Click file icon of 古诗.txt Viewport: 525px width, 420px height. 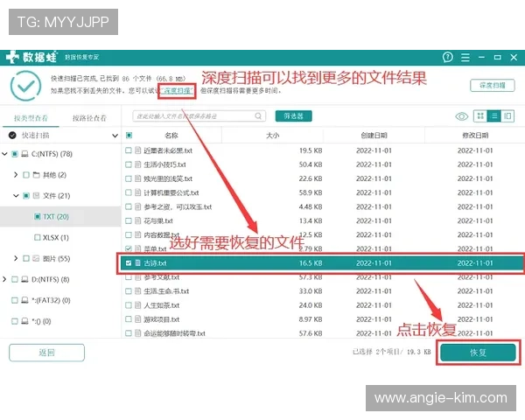[137, 262]
